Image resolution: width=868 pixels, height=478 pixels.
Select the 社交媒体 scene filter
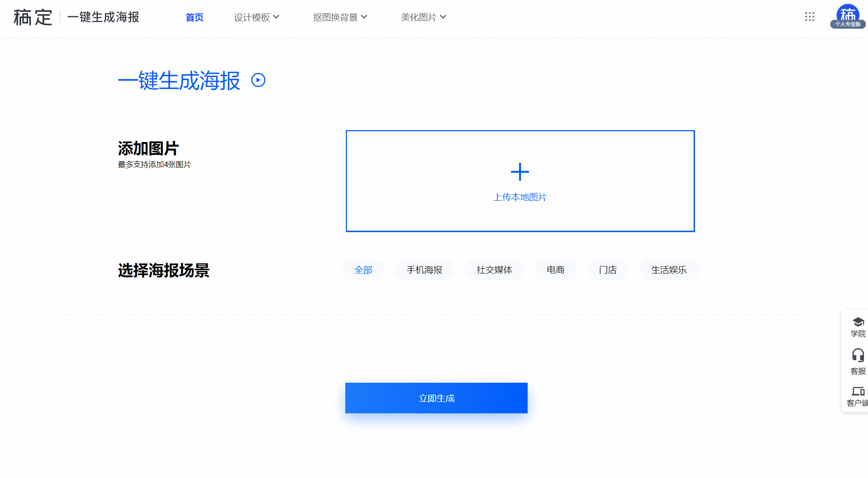(x=494, y=270)
